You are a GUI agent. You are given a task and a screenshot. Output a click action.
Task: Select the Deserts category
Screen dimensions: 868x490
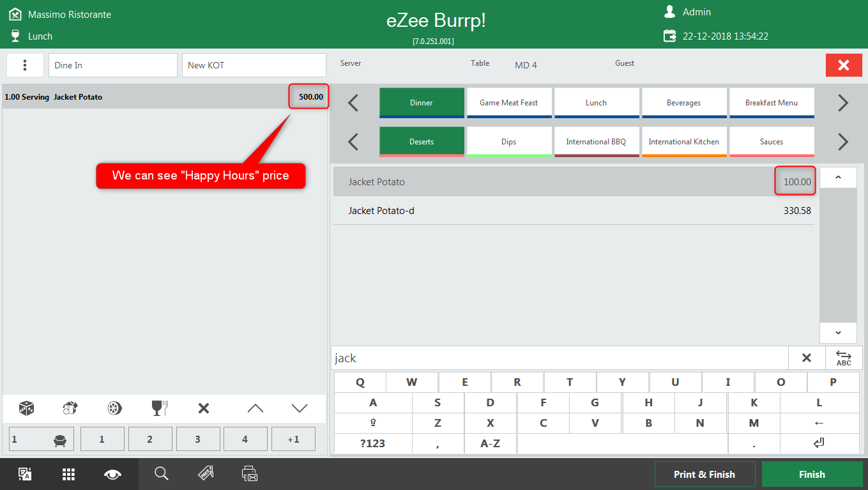tap(422, 142)
